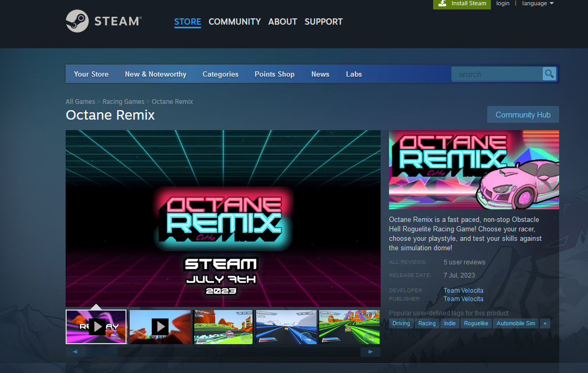Click the Octane Remix breadcrumb link
588x373 pixels.
(172, 102)
